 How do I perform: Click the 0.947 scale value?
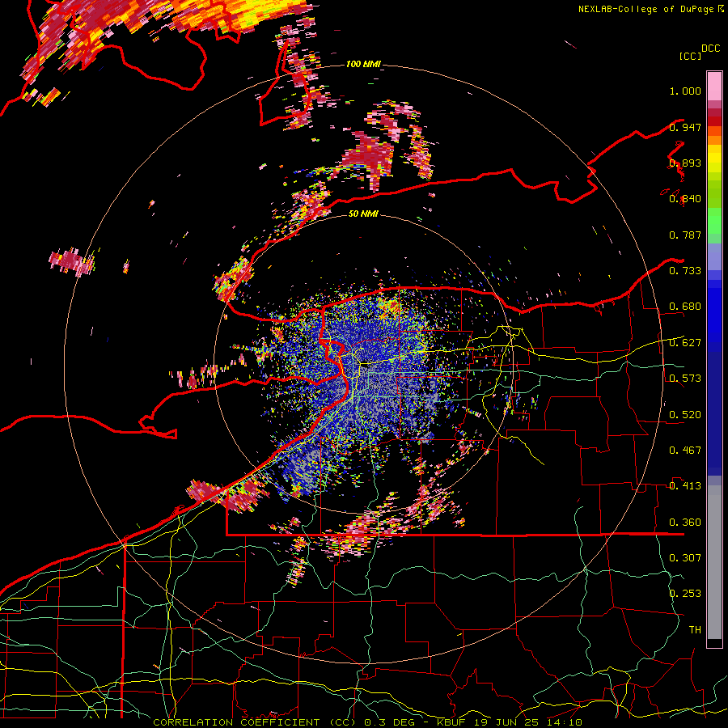click(x=685, y=127)
